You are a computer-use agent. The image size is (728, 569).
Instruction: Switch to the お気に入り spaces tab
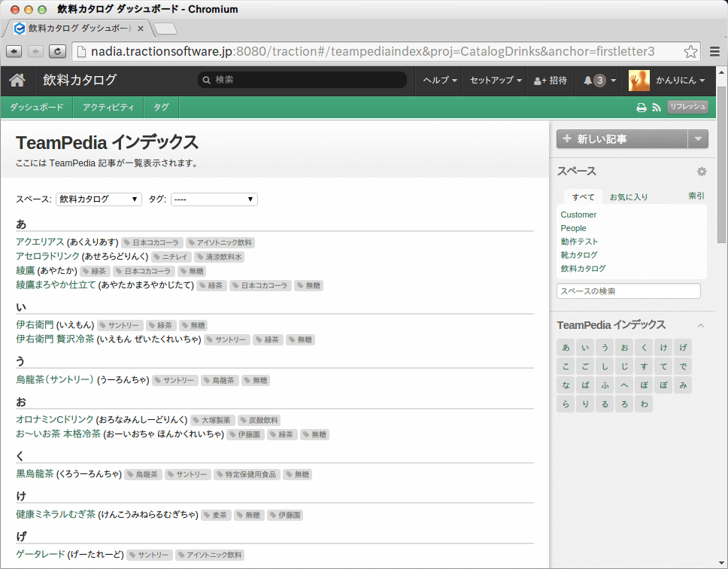(x=628, y=197)
